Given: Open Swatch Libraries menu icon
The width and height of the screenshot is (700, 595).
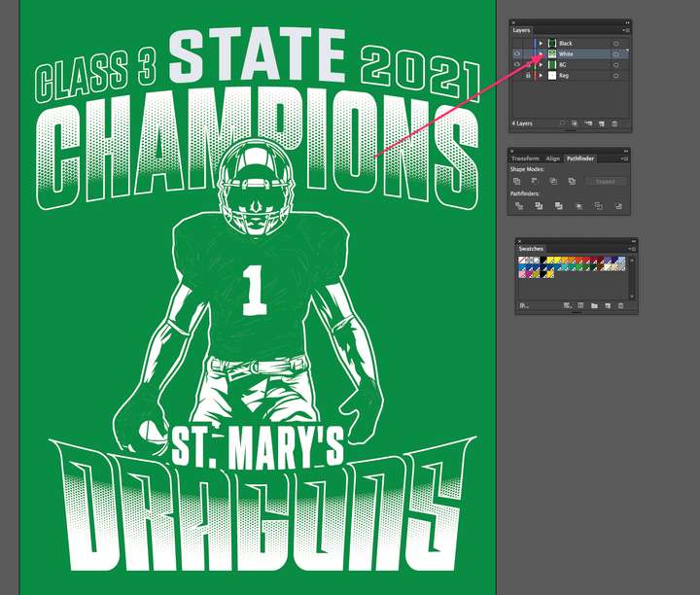Looking at the screenshot, I should [524, 305].
